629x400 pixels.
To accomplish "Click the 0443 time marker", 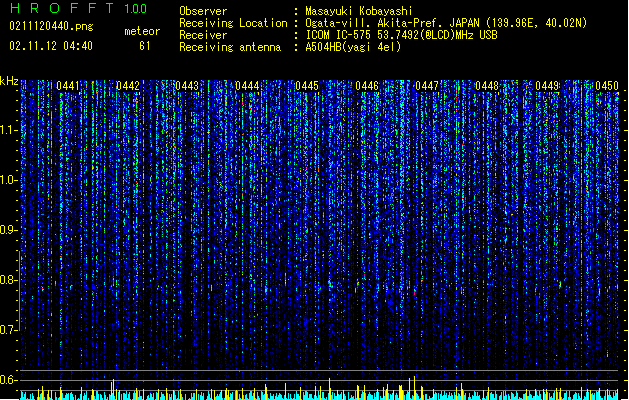I will [x=187, y=86].
